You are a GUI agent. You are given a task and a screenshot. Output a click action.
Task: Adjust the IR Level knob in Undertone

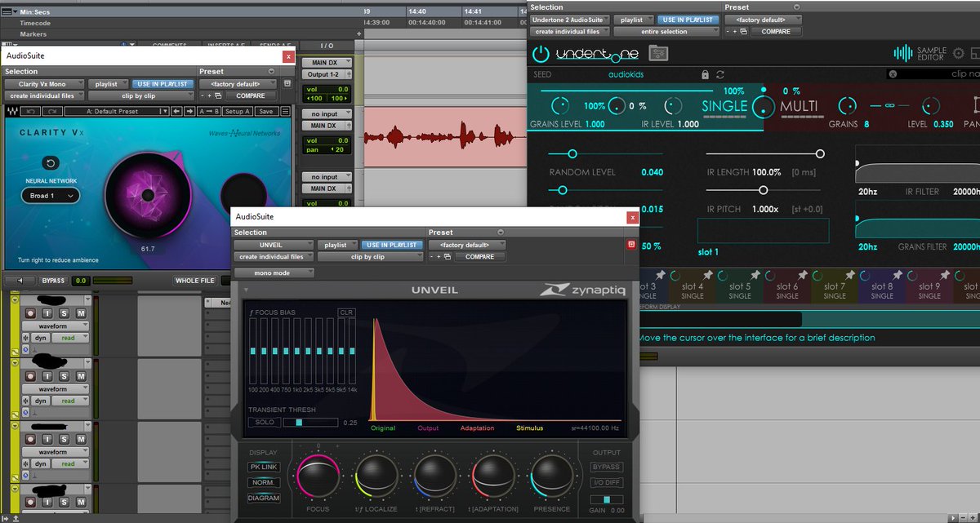coord(673,105)
